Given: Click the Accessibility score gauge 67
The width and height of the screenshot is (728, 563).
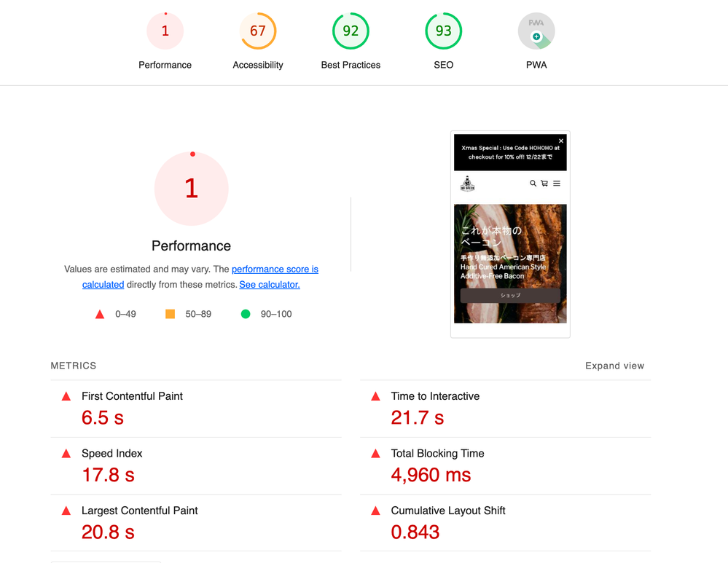Looking at the screenshot, I should click(x=257, y=31).
